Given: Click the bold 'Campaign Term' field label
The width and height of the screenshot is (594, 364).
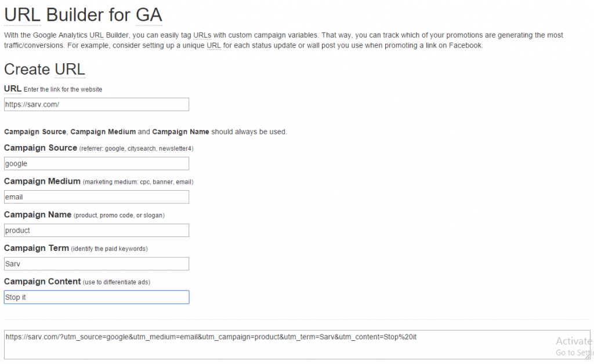Looking at the screenshot, I should [x=37, y=248].
